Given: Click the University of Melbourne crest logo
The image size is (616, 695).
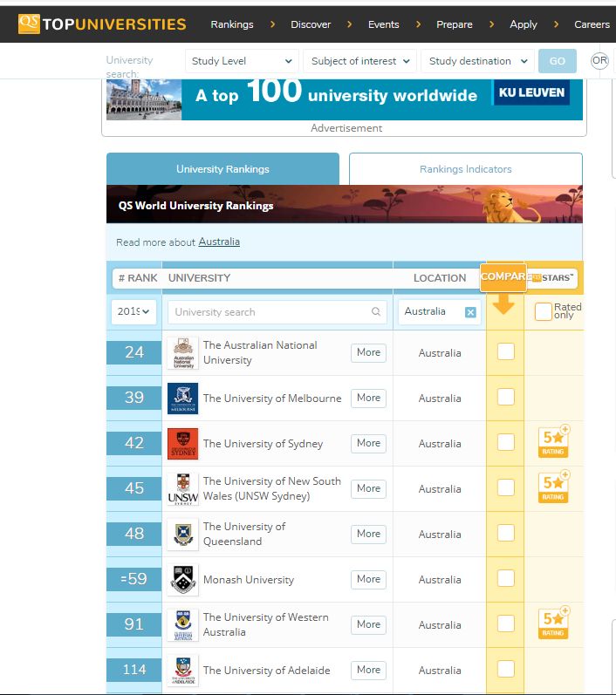Looking at the screenshot, I should (183, 398).
